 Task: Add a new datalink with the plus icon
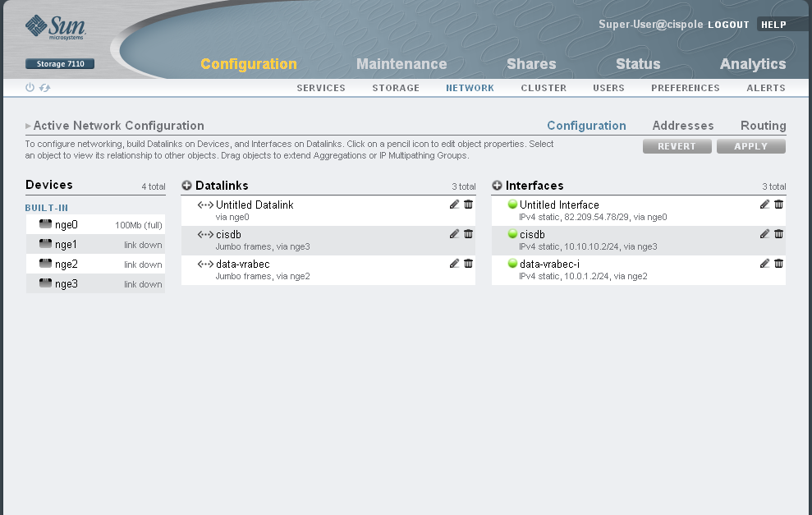pos(187,186)
